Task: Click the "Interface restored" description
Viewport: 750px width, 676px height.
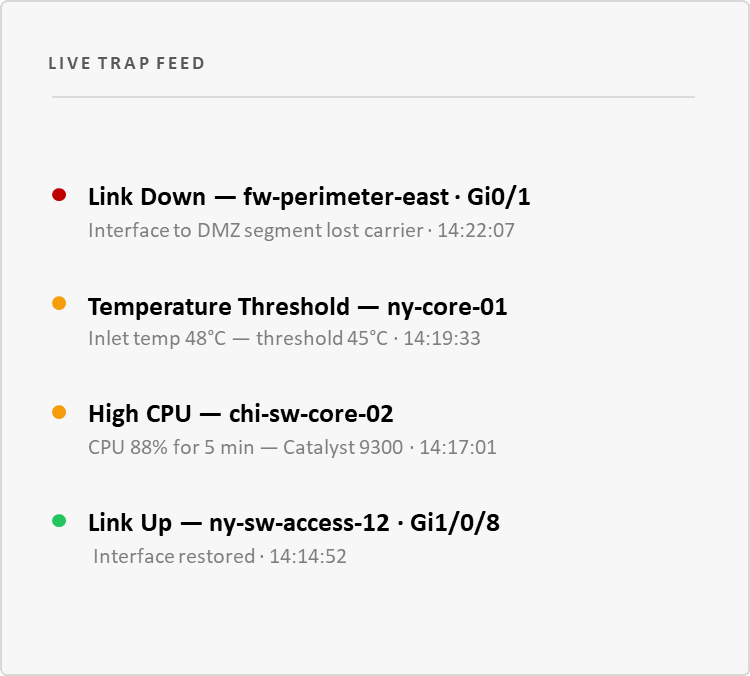Action: point(174,555)
